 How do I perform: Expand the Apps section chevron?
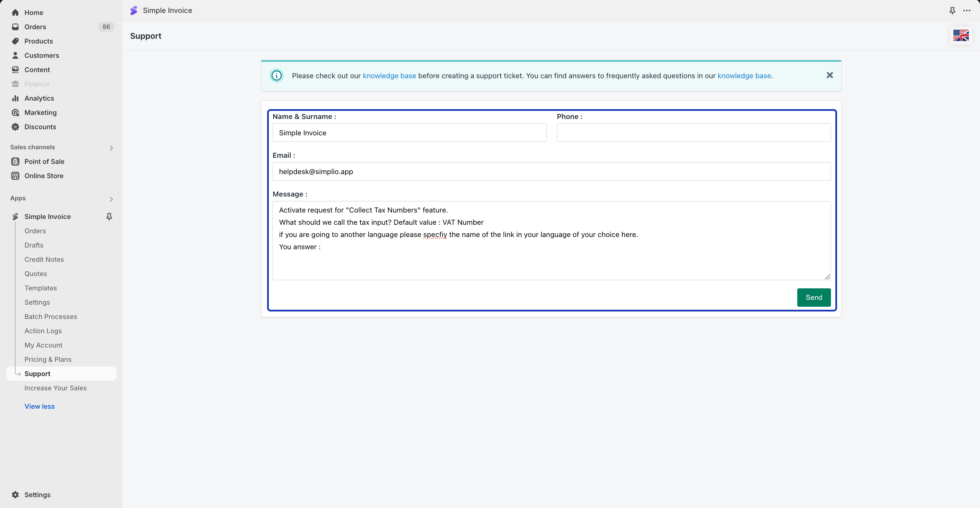[111, 199]
